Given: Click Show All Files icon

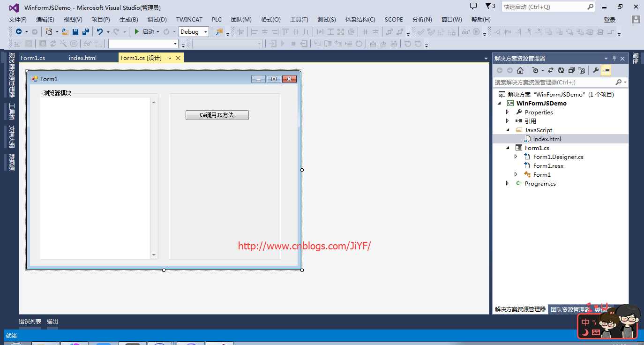Looking at the screenshot, I should (x=582, y=70).
